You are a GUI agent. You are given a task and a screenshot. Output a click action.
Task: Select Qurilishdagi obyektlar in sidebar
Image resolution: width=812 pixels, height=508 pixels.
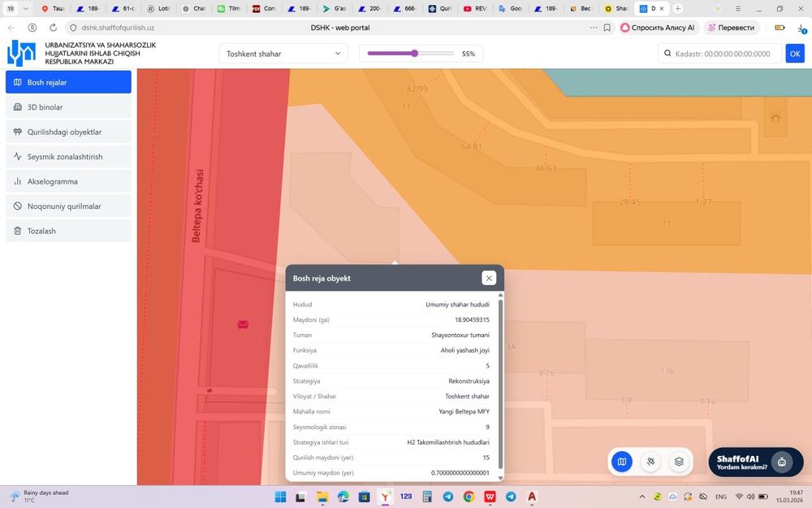(x=68, y=132)
